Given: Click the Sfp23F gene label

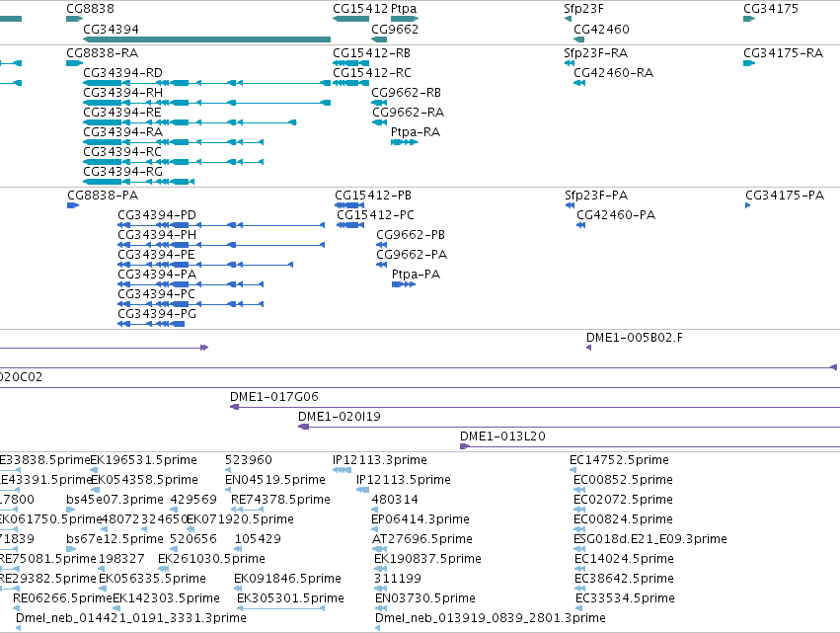Looking at the screenshot, I should (583, 9).
